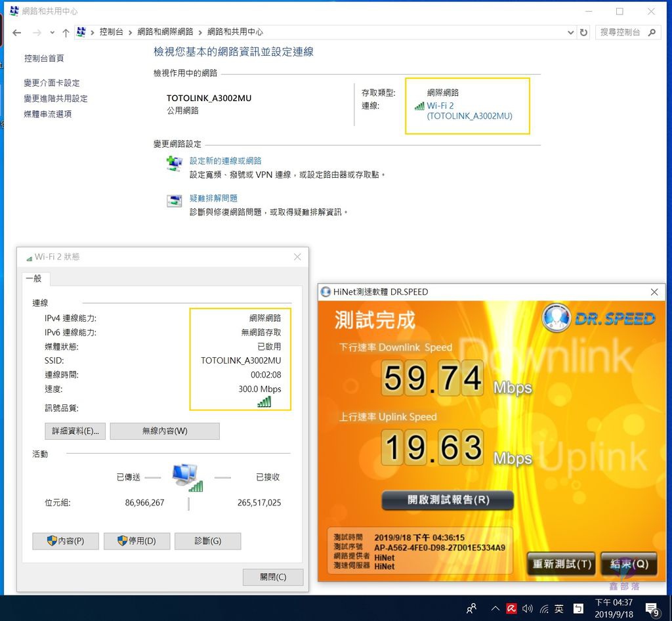Open 變更進階共用設定 link
This screenshot has width=672, height=621.
coord(56,98)
